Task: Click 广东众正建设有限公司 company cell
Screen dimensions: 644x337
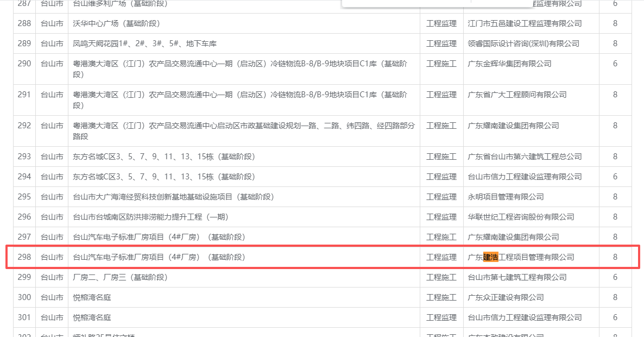Action: click(506, 297)
